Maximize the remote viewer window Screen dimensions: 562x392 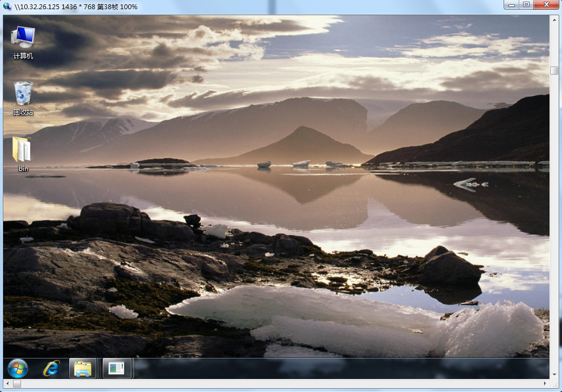click(526, 5)
